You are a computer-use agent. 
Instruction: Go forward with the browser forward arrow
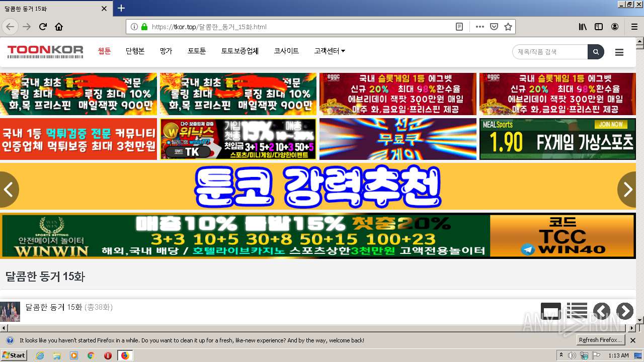pos(27,27)
